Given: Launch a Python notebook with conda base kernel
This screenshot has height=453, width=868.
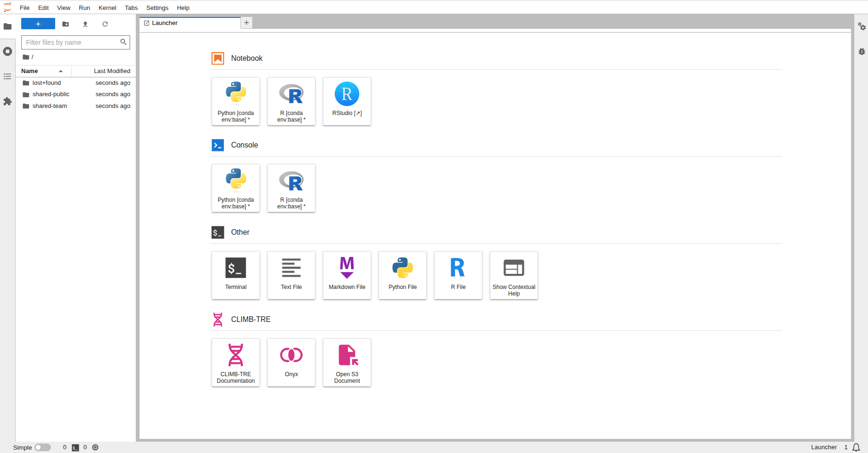Looking at the screenshot, I should [x=235, y=101].
